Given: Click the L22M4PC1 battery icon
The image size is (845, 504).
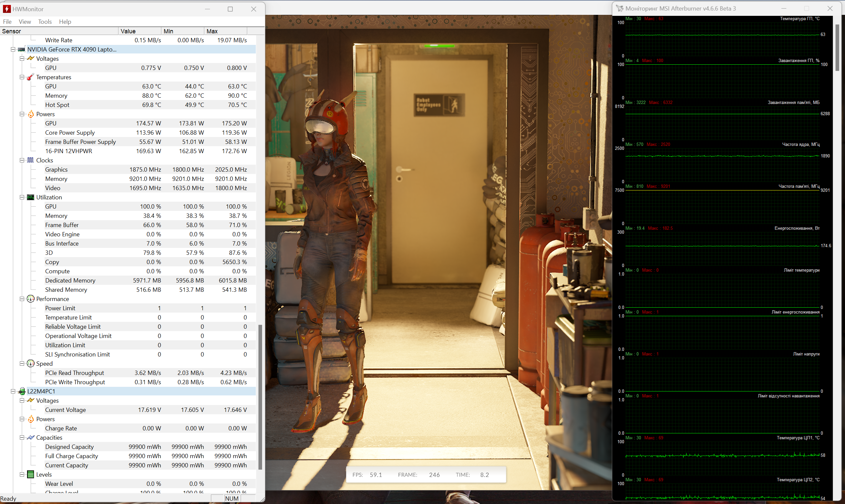Looking at the screenshot, I should coord(22,391).
